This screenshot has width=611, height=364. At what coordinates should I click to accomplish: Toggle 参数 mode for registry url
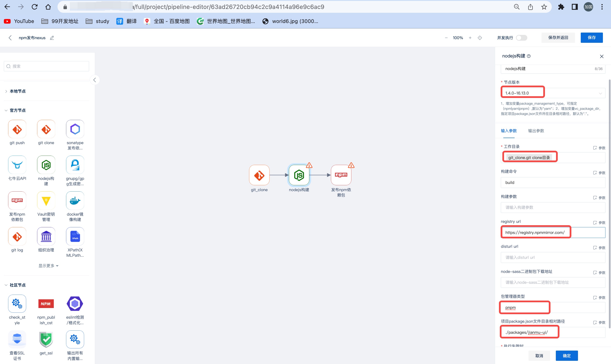tap(599, 222)
